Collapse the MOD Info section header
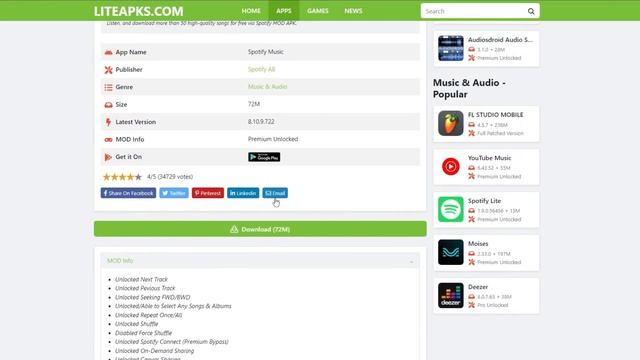 [260, 260]
